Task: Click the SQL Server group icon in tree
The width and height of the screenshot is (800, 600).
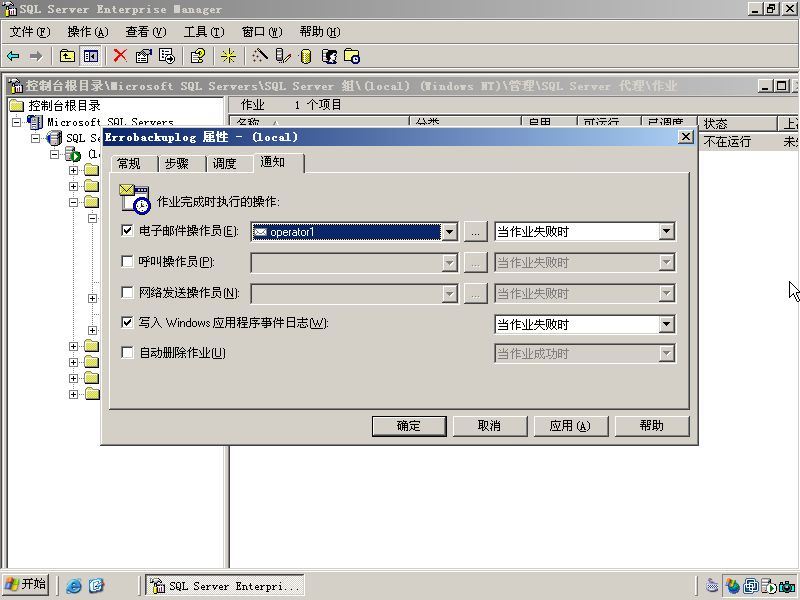Action: 54,138
